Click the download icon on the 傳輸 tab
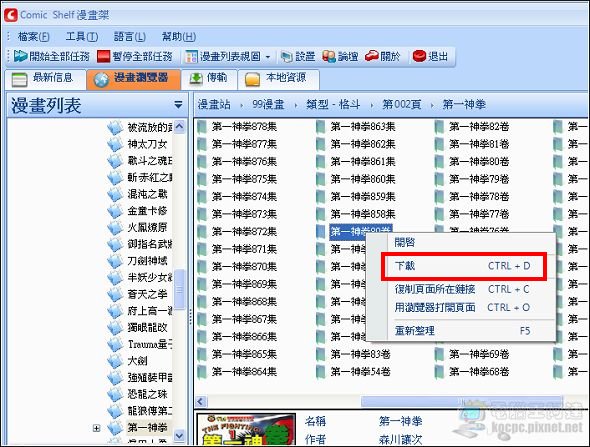Screen dimensions: 590x447 (196, 79)
